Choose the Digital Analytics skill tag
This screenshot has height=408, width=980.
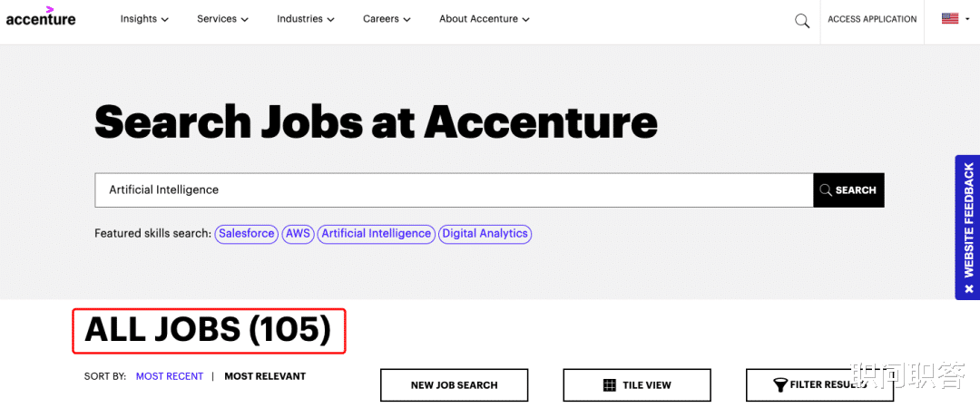click(x=485, y=234)
